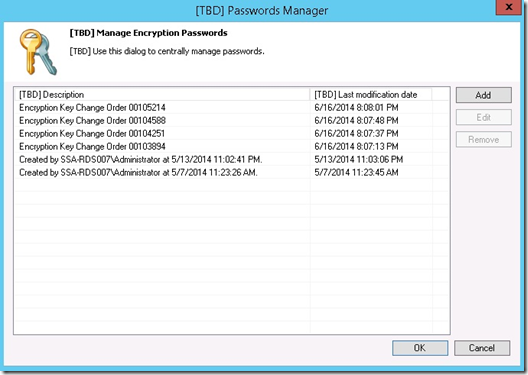Click the keys icon in the header
The image size is (528, 375).
(x=38, y=52)
